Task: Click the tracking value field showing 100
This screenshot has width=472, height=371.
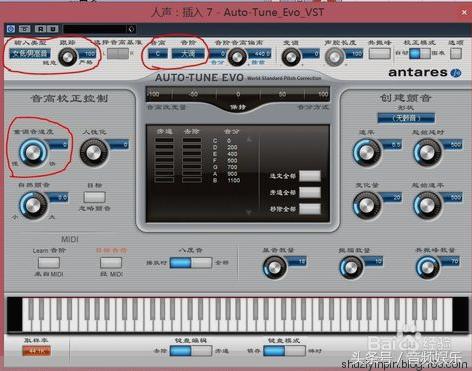Action: point(88,53)
